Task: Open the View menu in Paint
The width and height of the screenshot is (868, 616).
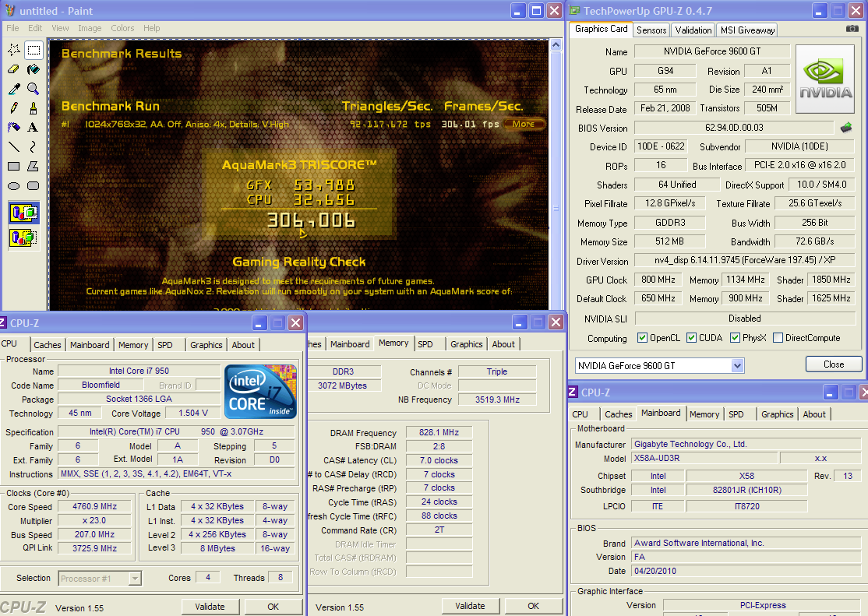Action: (x=60, y=28)
